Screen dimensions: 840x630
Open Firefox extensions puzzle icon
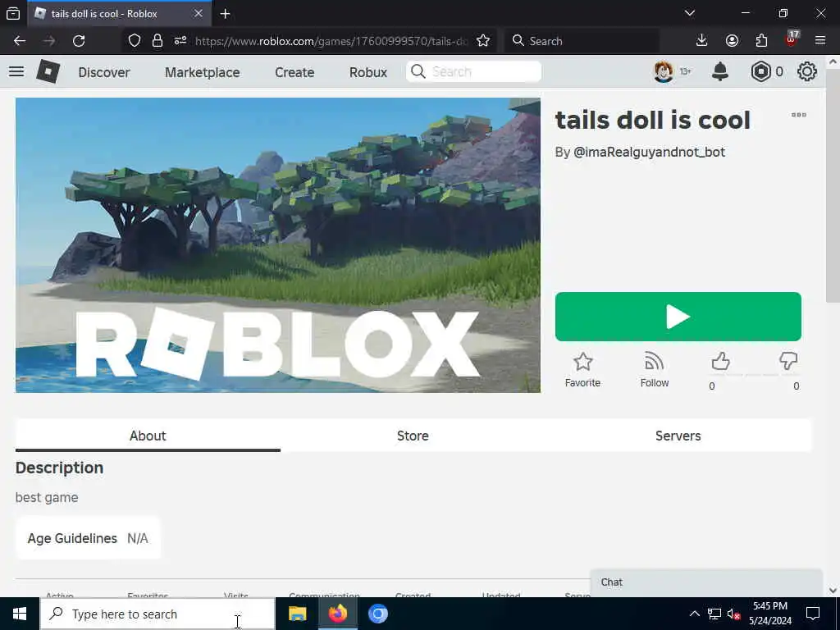761,41
